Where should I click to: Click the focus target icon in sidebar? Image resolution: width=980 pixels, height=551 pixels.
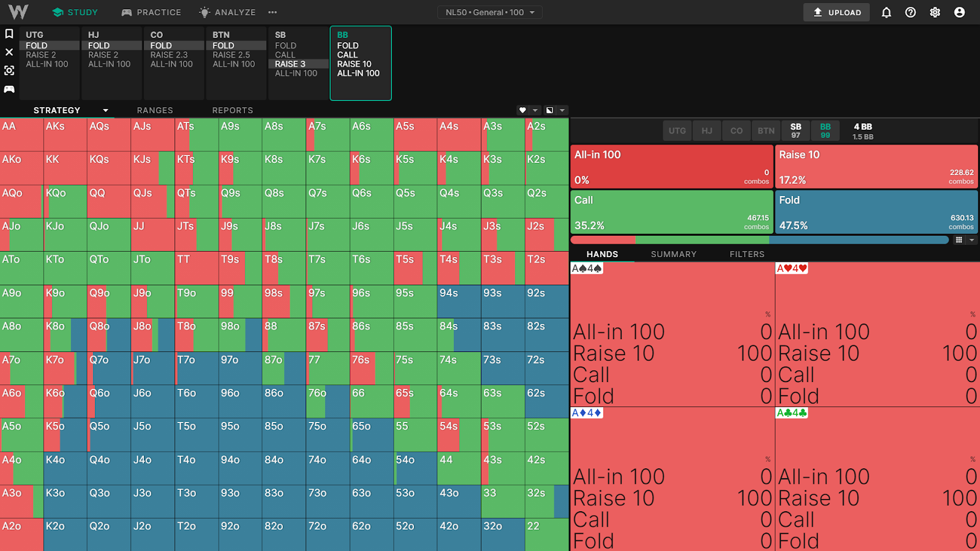[x=9, y=70]
